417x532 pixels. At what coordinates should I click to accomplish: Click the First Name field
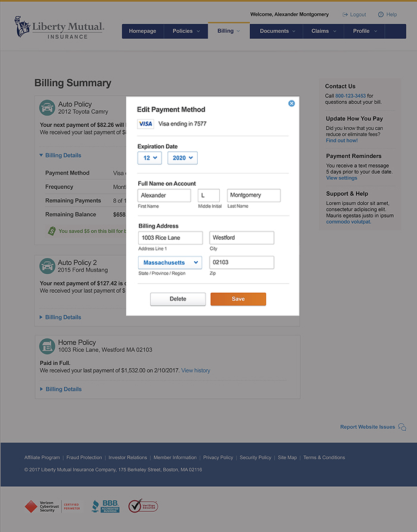pyautogui.click(x=164, y=195)
